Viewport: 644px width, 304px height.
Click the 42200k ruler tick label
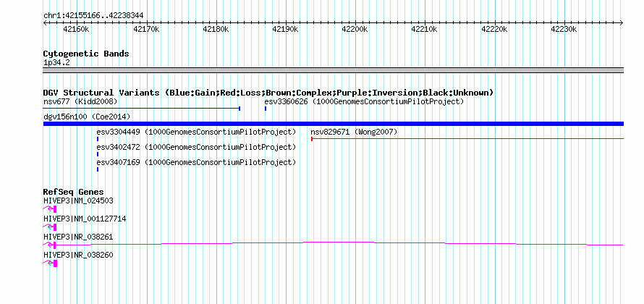point(355,29)
